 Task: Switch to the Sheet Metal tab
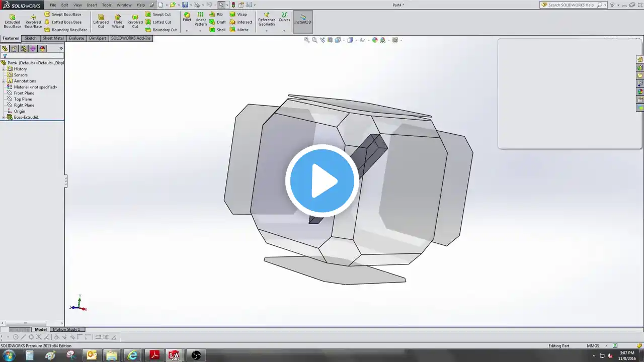pos(53,38)
